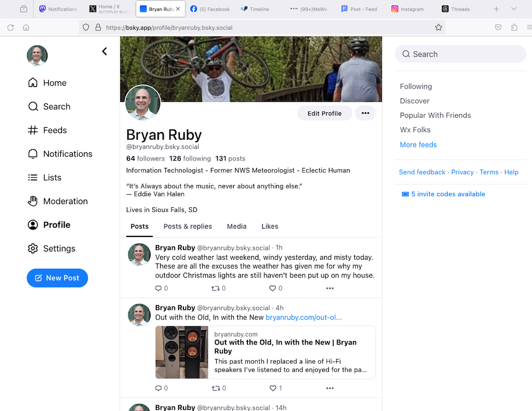Click the Edit Profile button
532x411 pixels.
pos(324,113)
